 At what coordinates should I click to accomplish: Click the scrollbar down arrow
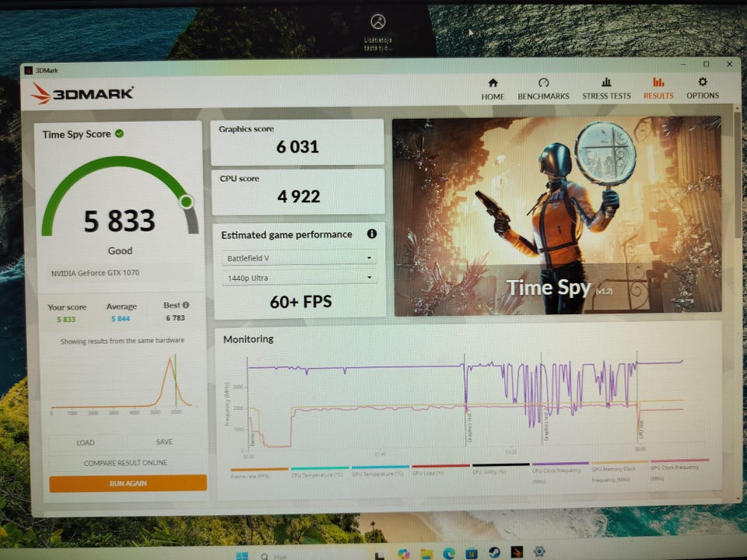(x=738, y=499)
